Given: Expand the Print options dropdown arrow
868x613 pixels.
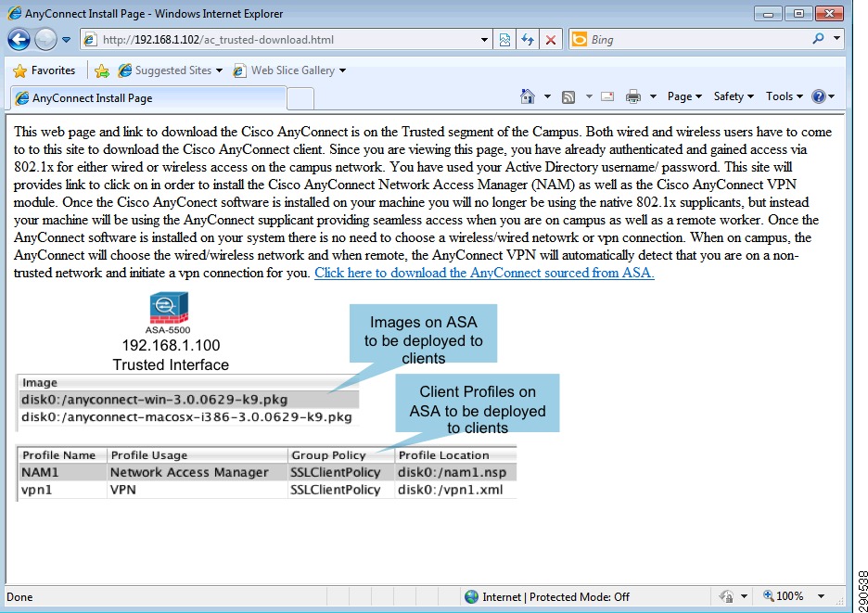Looking at the screenshot, I should pos(653,96).
